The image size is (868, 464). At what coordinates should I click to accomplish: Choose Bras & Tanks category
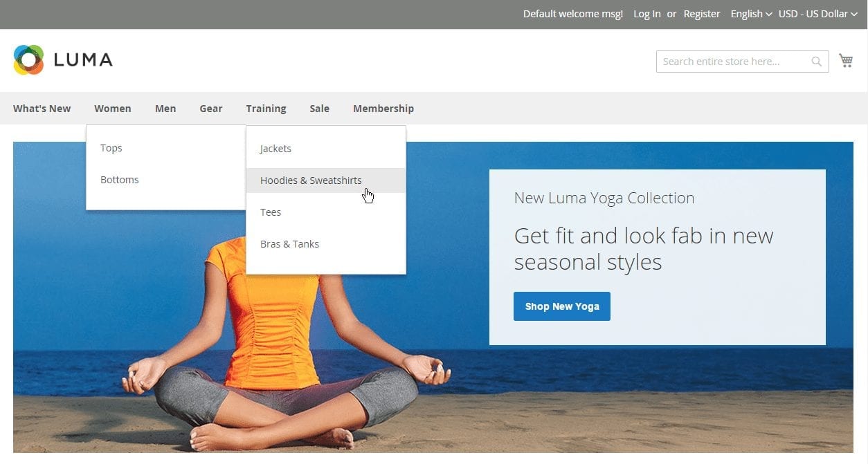click(x=289, y=244)
